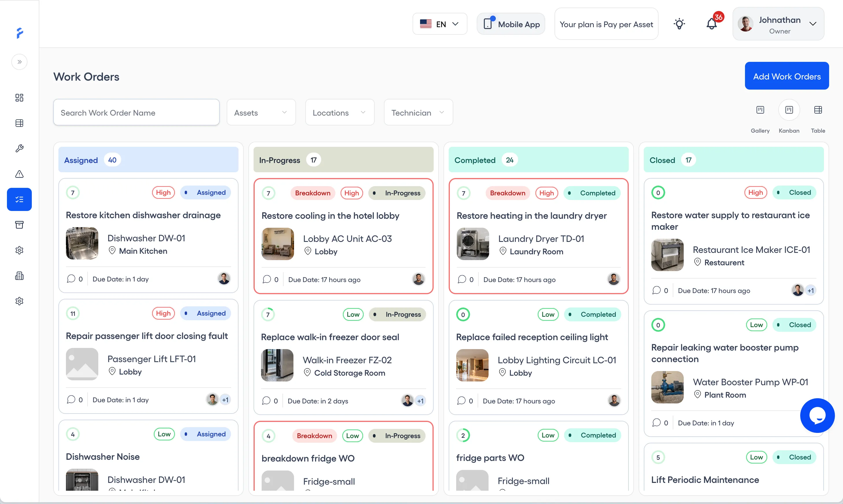Click High priority tag on ice maker card

756,192
